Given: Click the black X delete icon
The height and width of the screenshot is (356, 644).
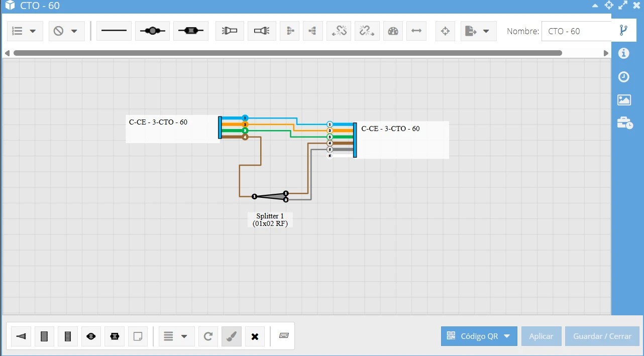Looking at the screenshot, I should (x=255, y=336).
